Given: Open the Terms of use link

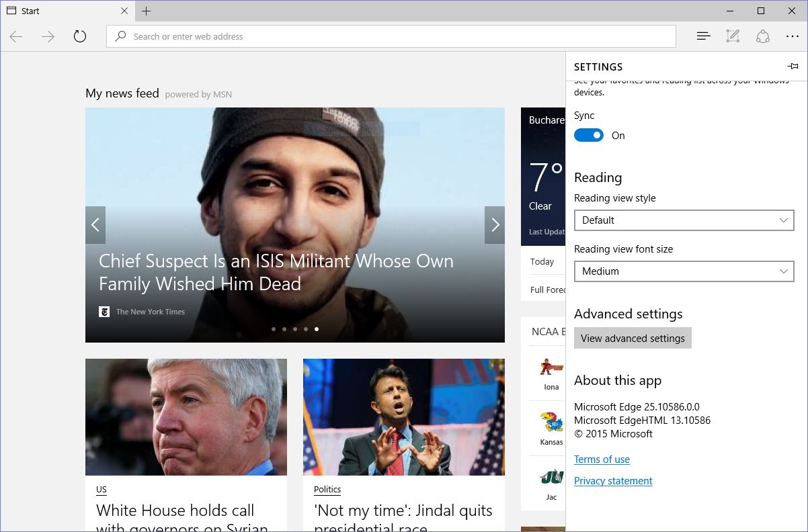Looking at the screenshot, I should (602, 459).
